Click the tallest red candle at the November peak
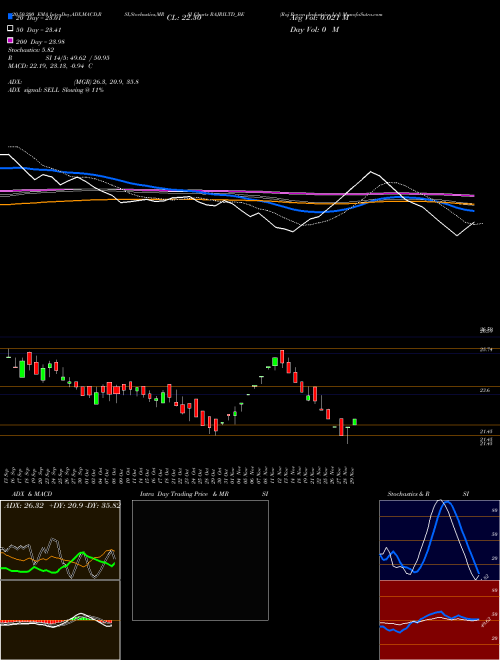The width and height of the screenshot is (500, 660). 282,357
